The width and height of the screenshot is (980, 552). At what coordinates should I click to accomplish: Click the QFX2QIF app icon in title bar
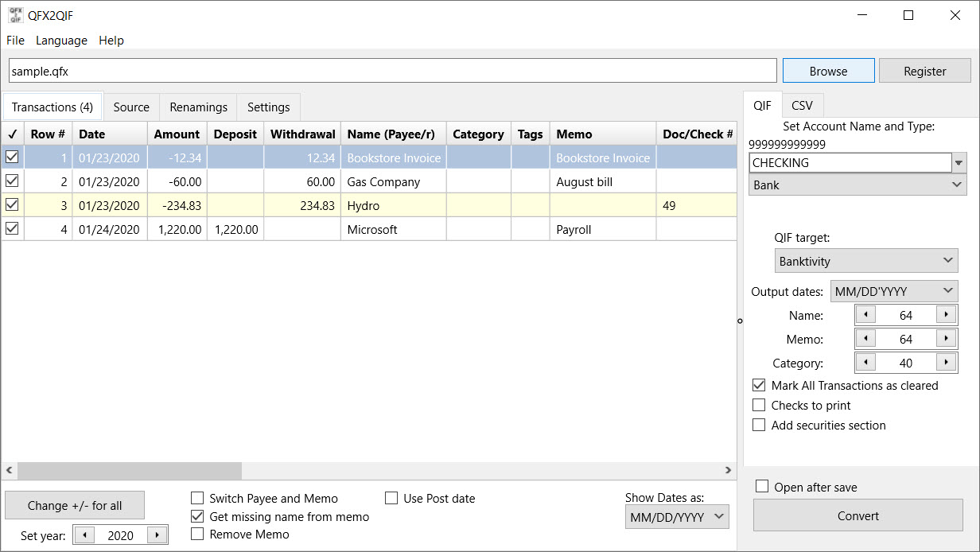[15, 14]
